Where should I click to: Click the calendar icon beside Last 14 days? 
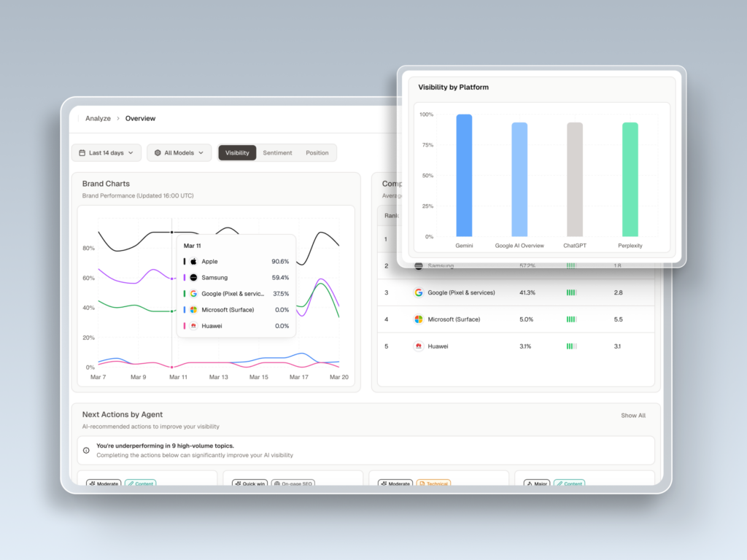[82, 153]
